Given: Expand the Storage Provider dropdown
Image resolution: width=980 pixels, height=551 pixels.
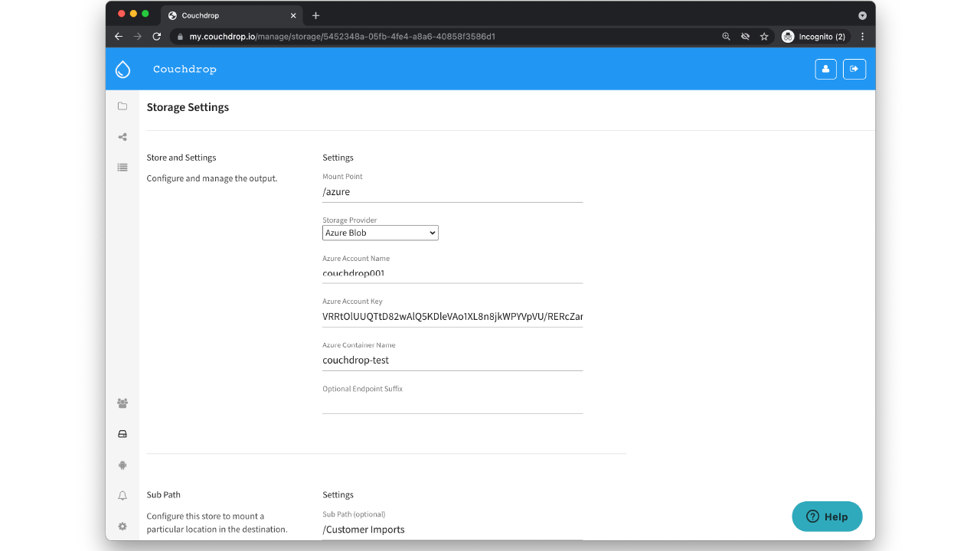Looking at the screenshot, I should pyautogui.click(x=380, y=233).
